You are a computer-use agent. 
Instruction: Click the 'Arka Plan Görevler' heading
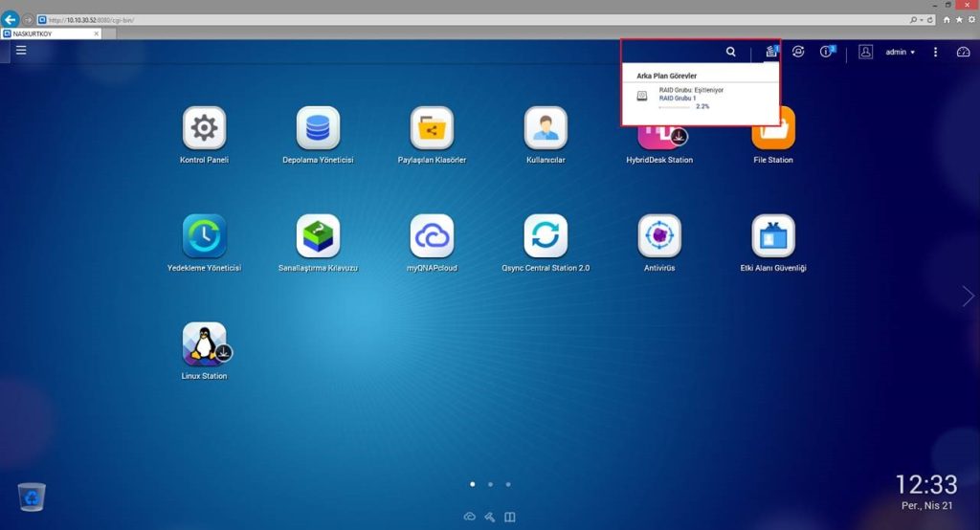click(x=666, y=76)
